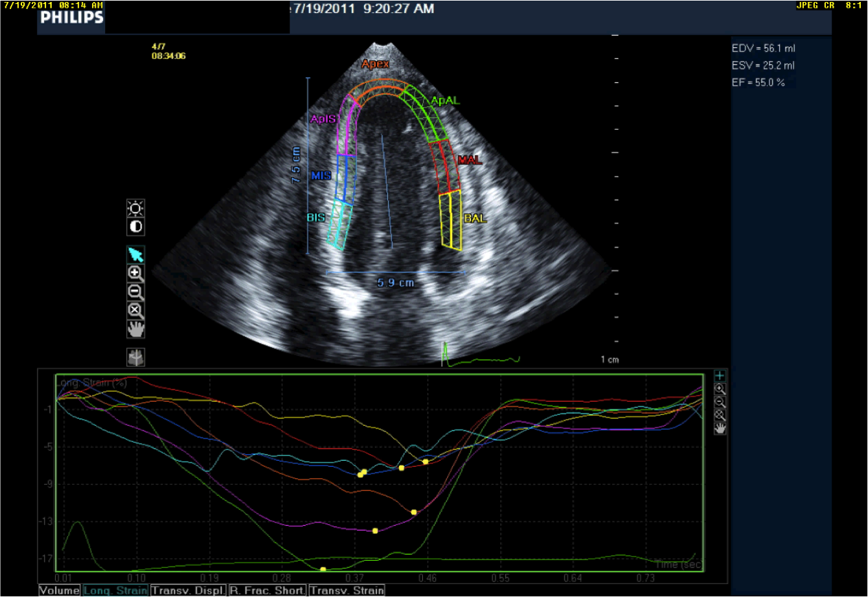868x597 pixels.
Task: Zoom out on the strain graph
Action: coord(720,402)
